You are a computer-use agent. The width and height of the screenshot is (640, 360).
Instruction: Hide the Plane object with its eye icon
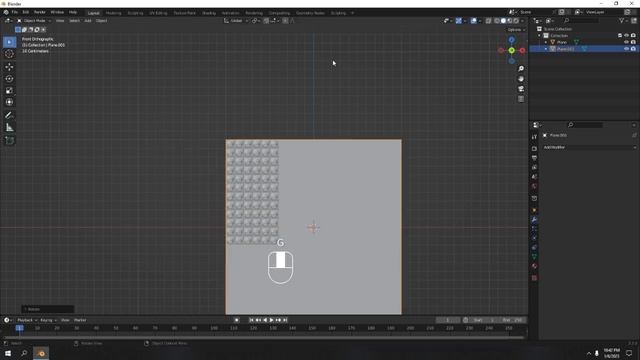(627, 42)
